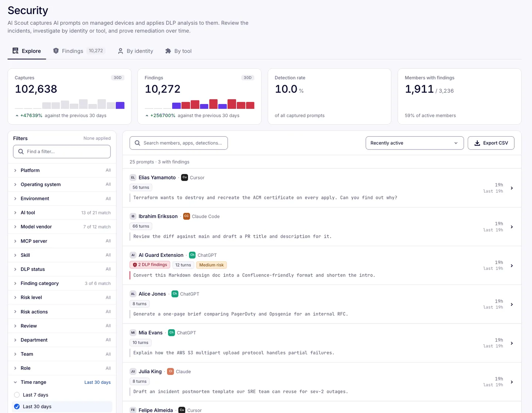Image resolution: width=532 pixels, height=413 pixels.
Task: Click Alice Jones's AL avatar
Action: 133,294
